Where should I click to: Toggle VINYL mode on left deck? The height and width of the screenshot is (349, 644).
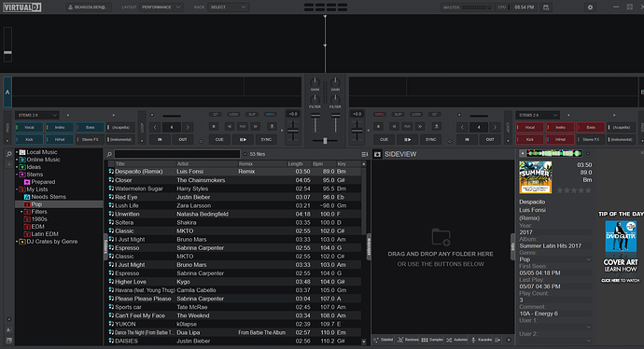(270, 114)
